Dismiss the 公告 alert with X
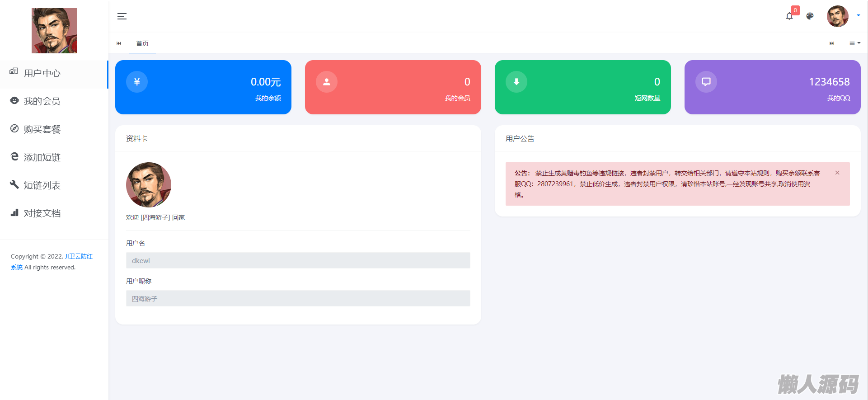This screenshot has width=868, height=400. point(837,173)
